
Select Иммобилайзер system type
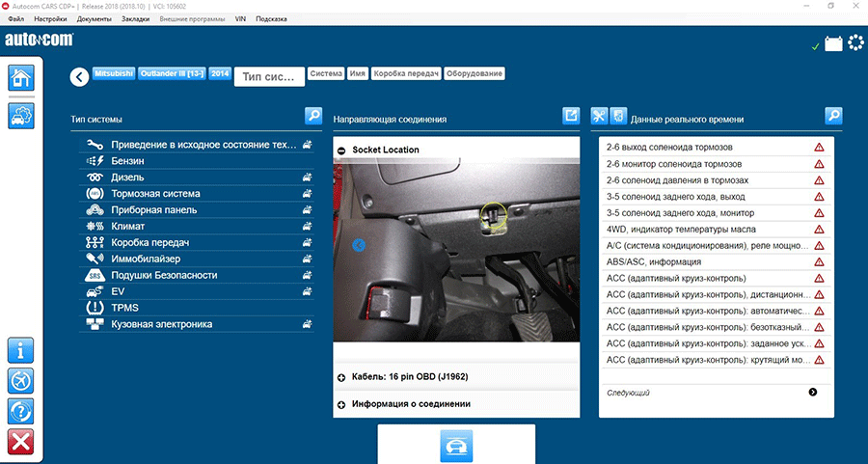point(197,259)
